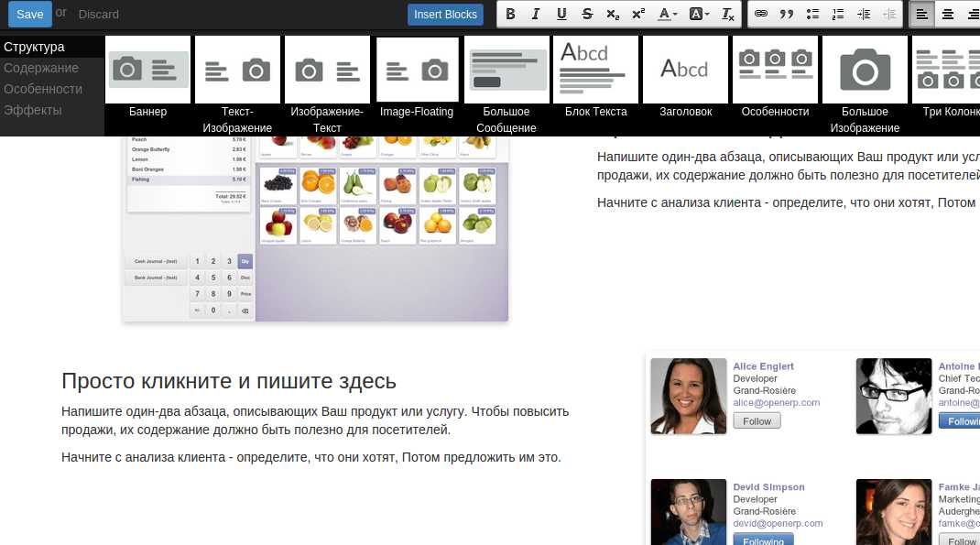Click the Insert Blocks button
The height and width of the screenshot is (545, 980).
445,14
